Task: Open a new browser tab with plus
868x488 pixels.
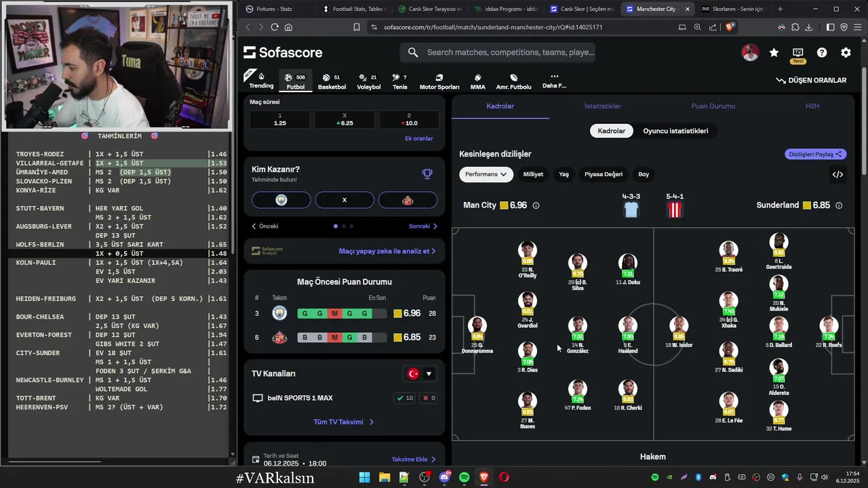Action: 780,9
